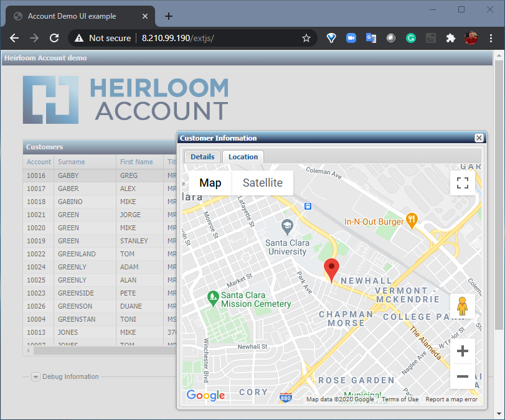Click the In-N-Out Burger restaurant pin
The width and height of the screenshot is (505, 420).
[412, 221]
